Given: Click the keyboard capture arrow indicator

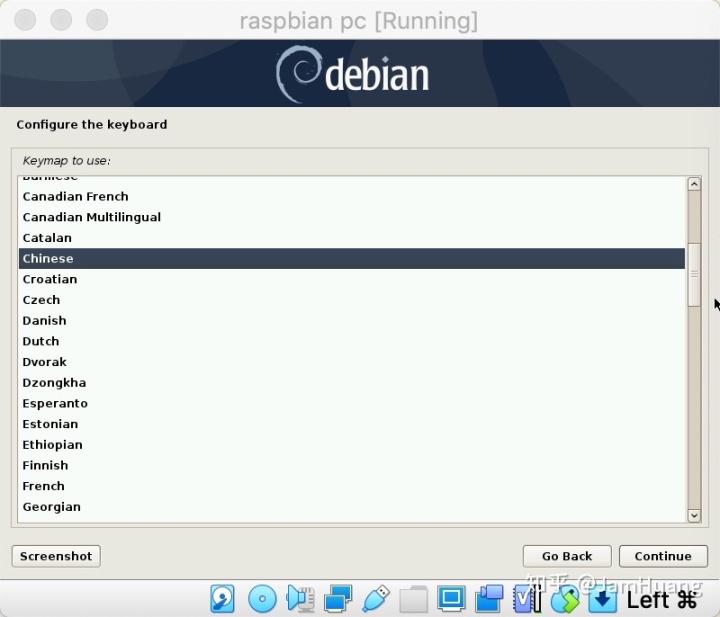Looking at the screenshot, I should point(602,599).
